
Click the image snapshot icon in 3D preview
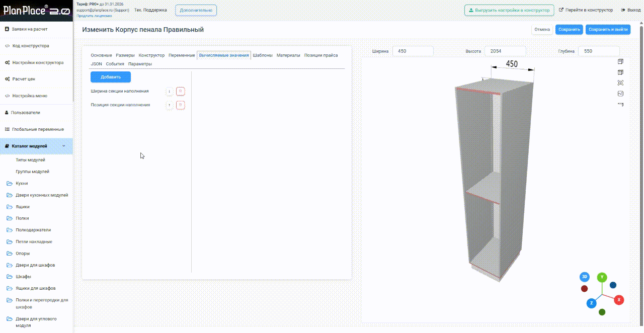click(620, 94)
